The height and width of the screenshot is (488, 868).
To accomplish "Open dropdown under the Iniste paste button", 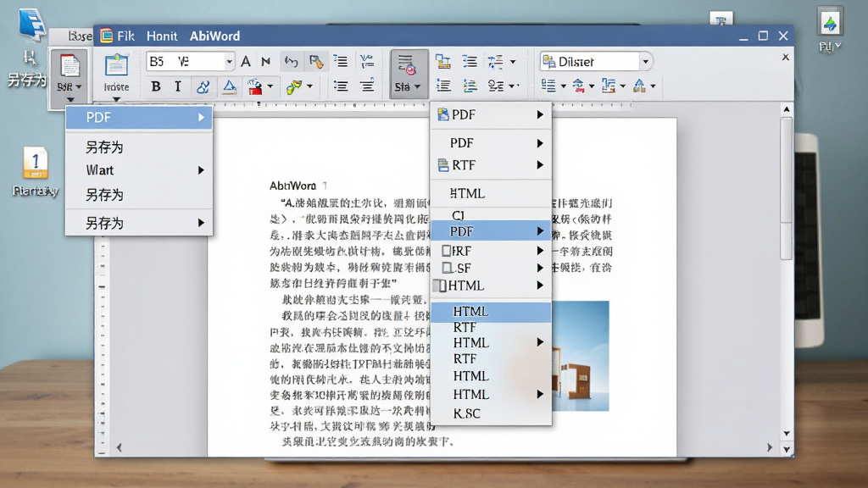I will tap(116, 100).
